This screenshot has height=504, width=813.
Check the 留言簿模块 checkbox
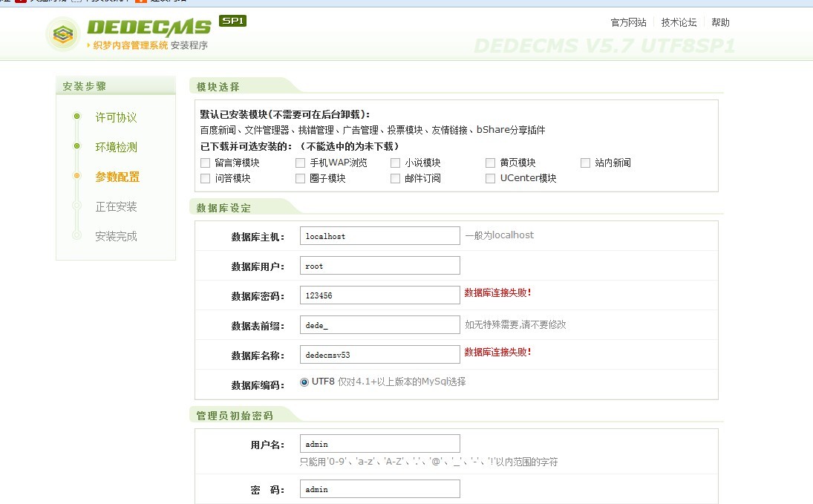click(206, 163)
